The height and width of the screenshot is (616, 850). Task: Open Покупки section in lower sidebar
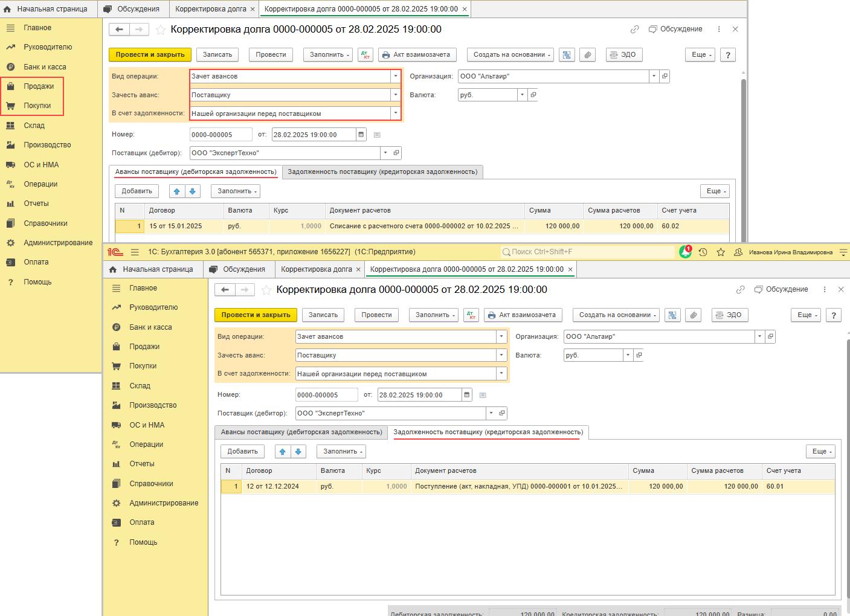pyautogui.click(x=143, y=366)
